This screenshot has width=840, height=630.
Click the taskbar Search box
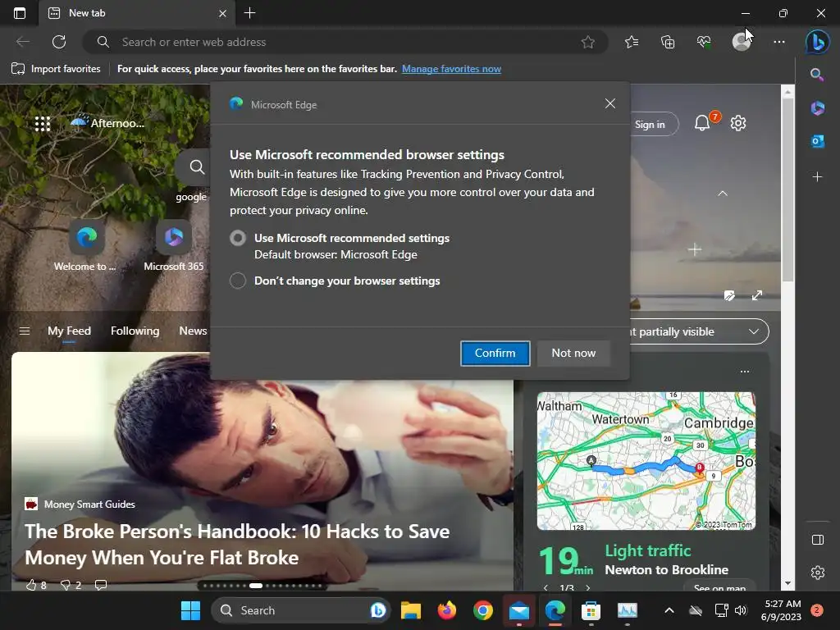pyautogui.click(x=301, y=610)
